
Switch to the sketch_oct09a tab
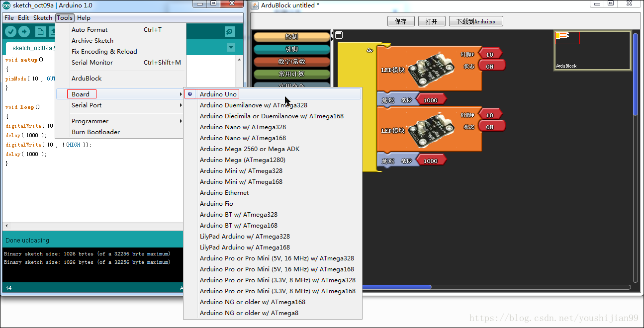31,48
